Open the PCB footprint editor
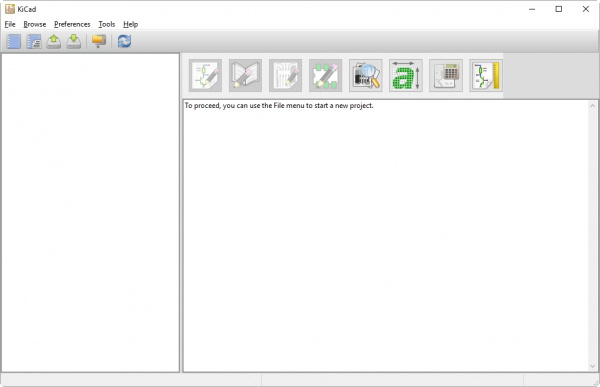The height and width of the screenshot is (387, 600). 326,75
